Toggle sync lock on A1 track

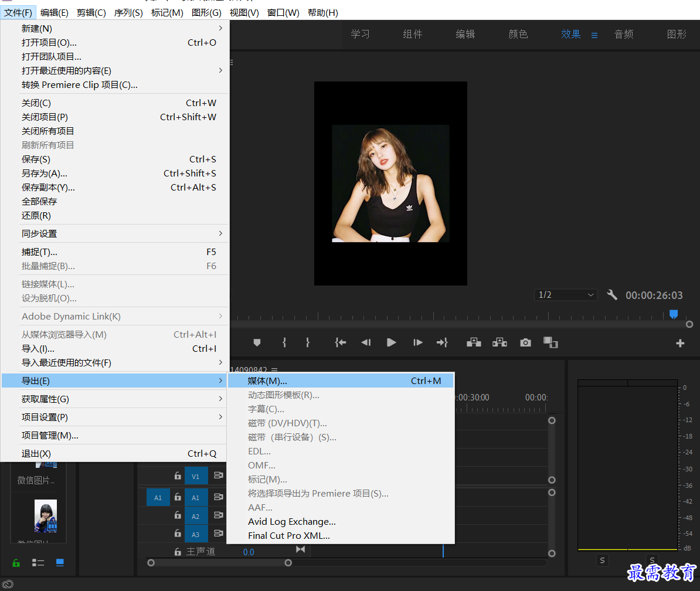218,497
